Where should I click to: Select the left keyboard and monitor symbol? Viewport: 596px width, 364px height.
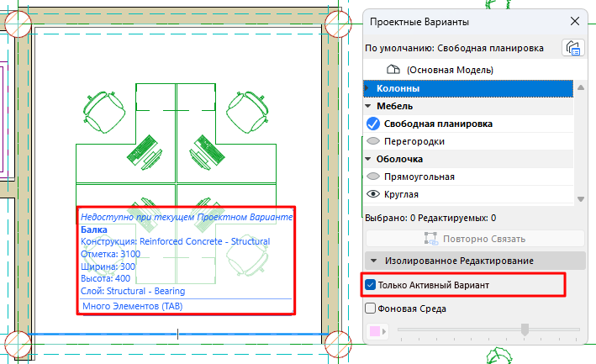[x=145, y=152]
